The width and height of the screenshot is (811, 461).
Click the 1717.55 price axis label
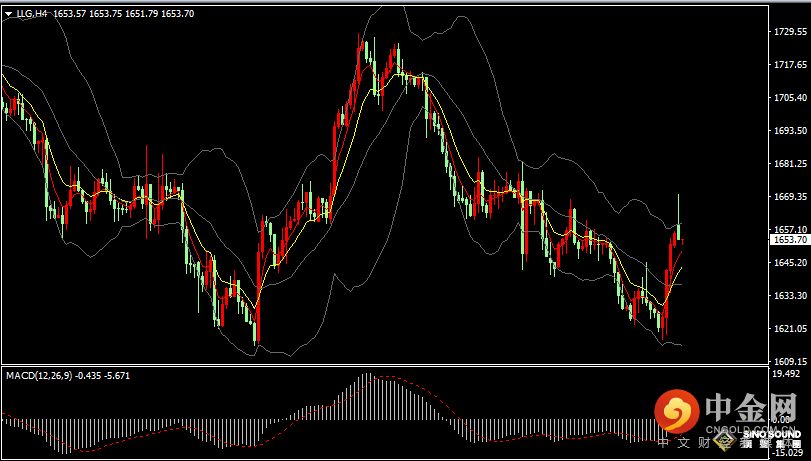(789, 65)
